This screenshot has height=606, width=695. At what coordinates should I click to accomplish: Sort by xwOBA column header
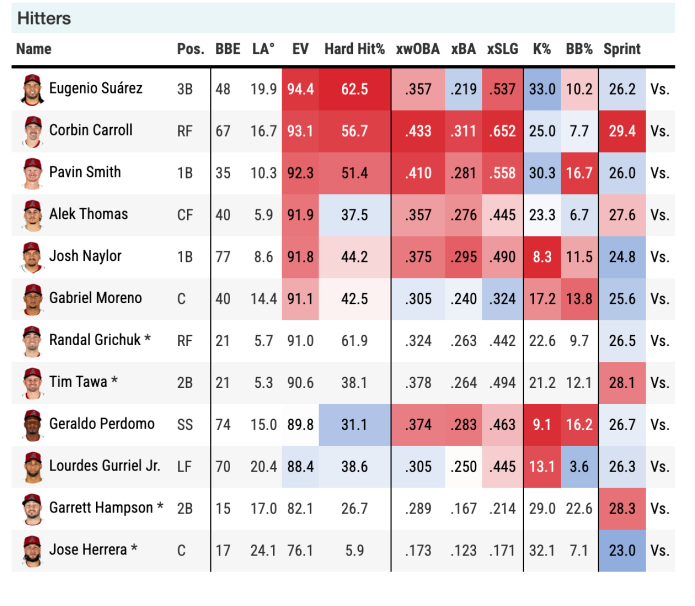pos(418,49)
